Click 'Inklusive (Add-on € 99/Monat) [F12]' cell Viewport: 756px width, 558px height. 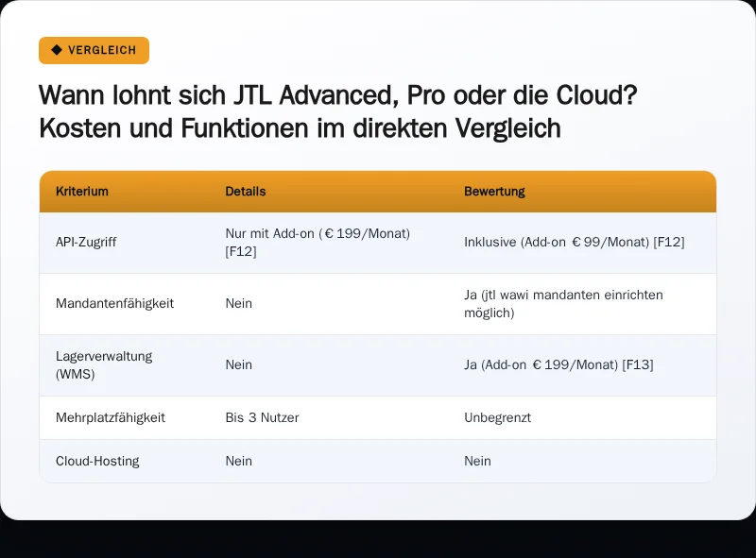(x=575, y=242)
